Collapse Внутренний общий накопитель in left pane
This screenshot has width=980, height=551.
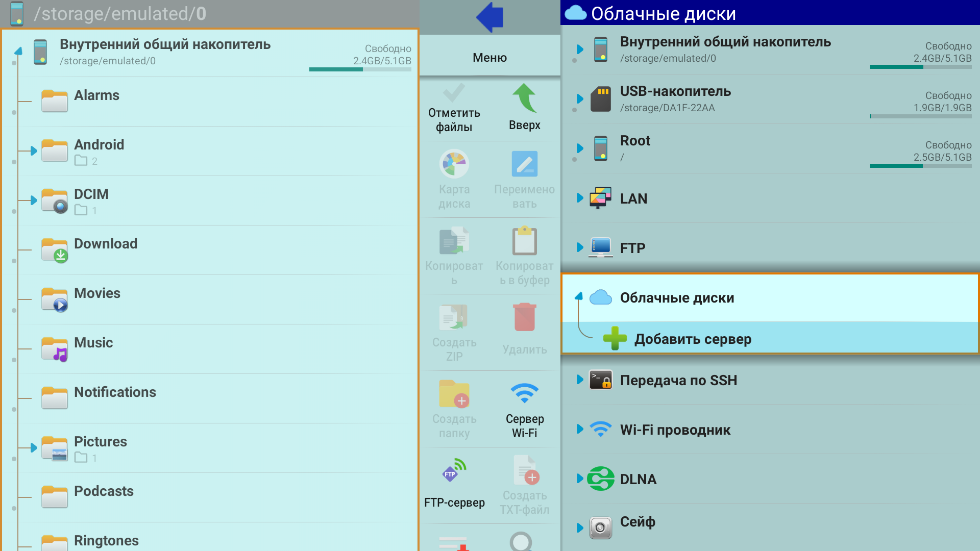[x=18, y=51]
